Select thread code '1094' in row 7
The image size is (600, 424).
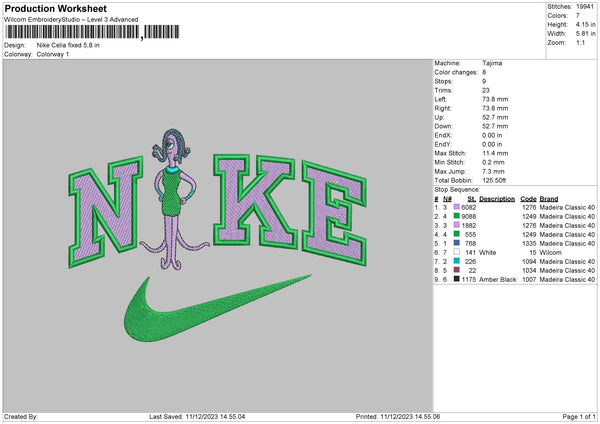pyautogui.click(x=529, y=261)
